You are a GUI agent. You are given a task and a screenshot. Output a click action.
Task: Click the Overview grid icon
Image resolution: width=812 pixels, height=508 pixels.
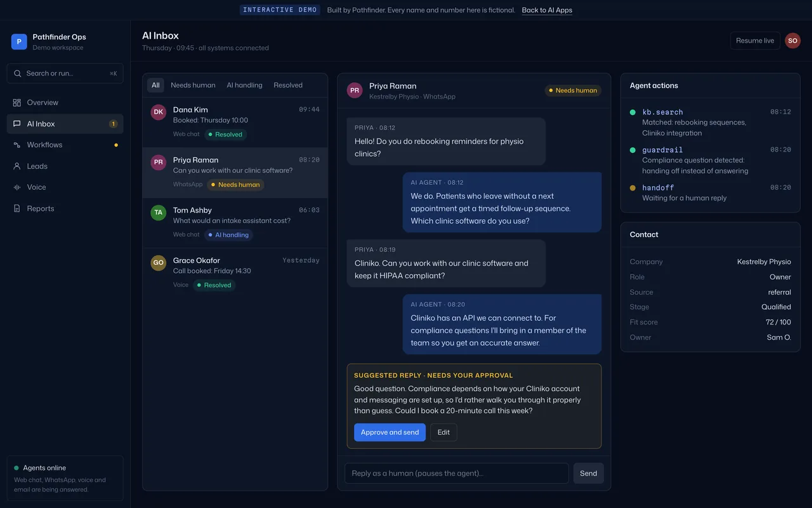tap(17, 103)
